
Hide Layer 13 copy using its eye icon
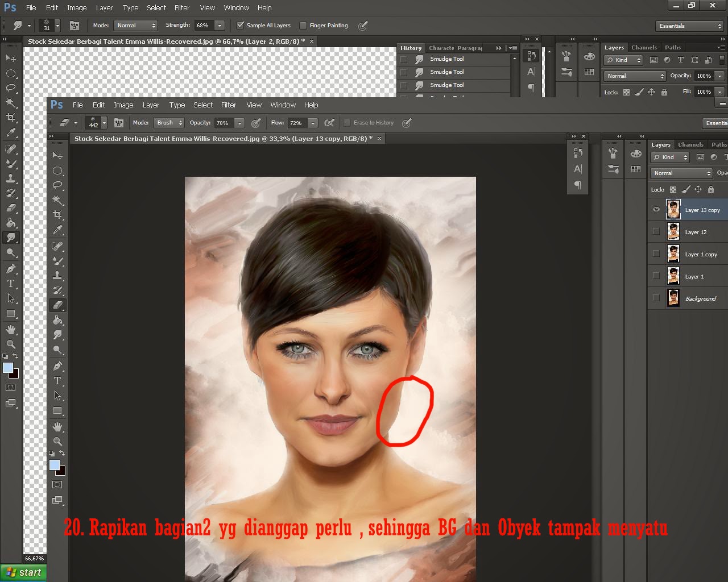[656, 210]
